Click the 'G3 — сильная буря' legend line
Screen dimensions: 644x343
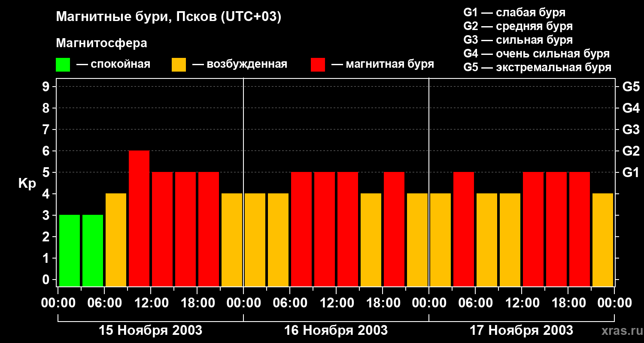(x=518, y=40)
